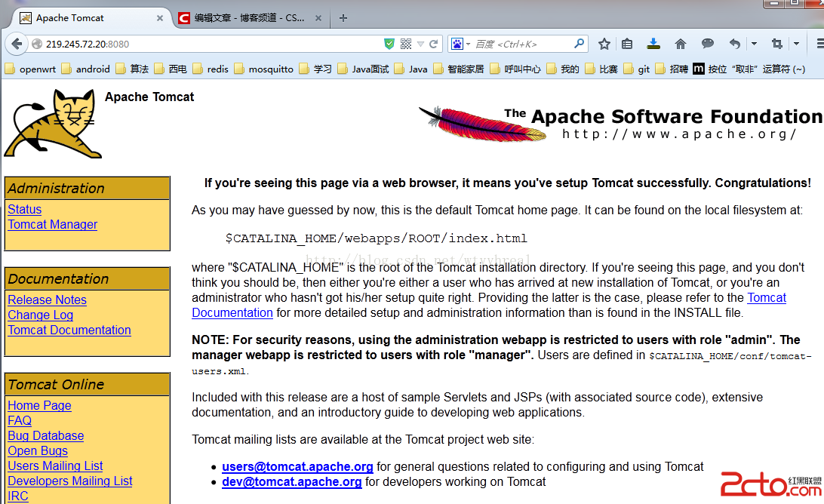Open the 我的 bookmark folder
824x504 pixels.
[563, 69]
